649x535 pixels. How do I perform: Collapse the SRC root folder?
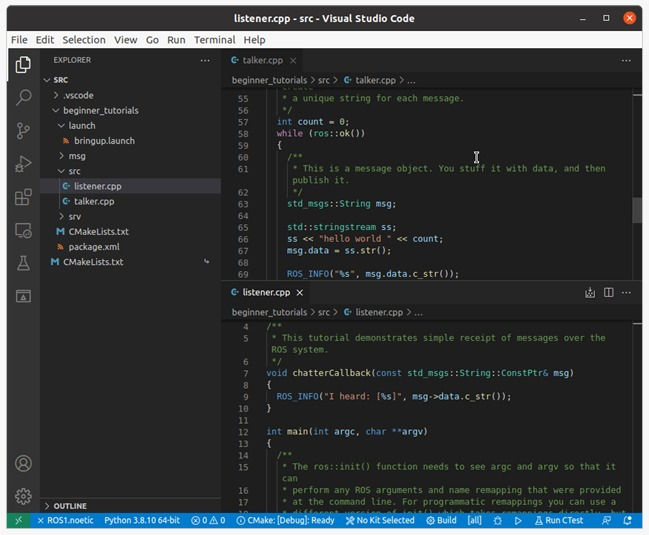(x=47, y=80)
